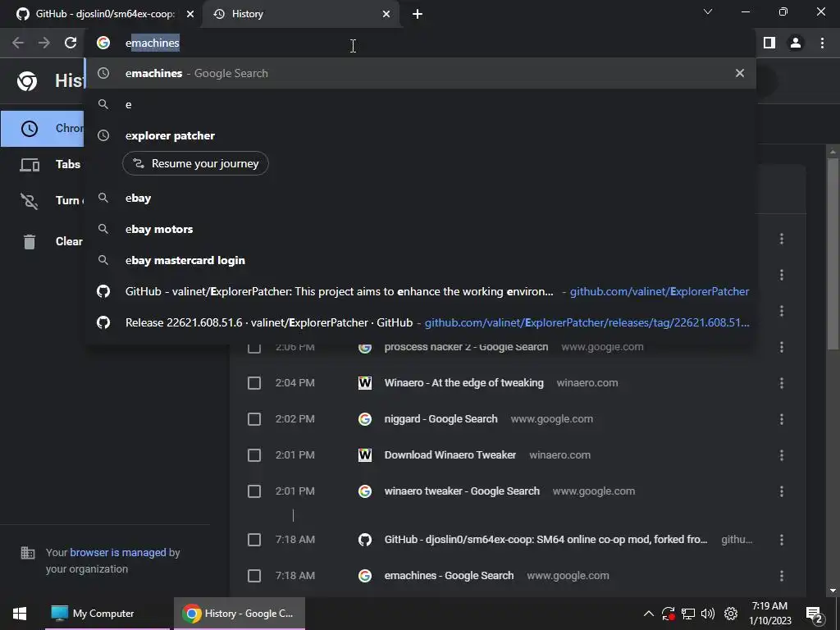
Task: Check the GitHub sm64ex-coop history checkbox
Action: (254, 540)
